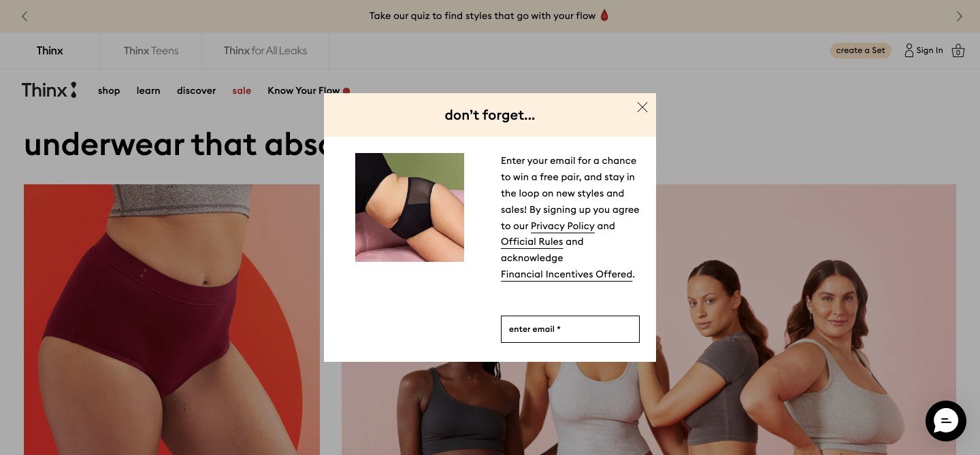Screen dimensions: 980x455
Task: Open the Official Rules link
Action: [x=532, y=241]
